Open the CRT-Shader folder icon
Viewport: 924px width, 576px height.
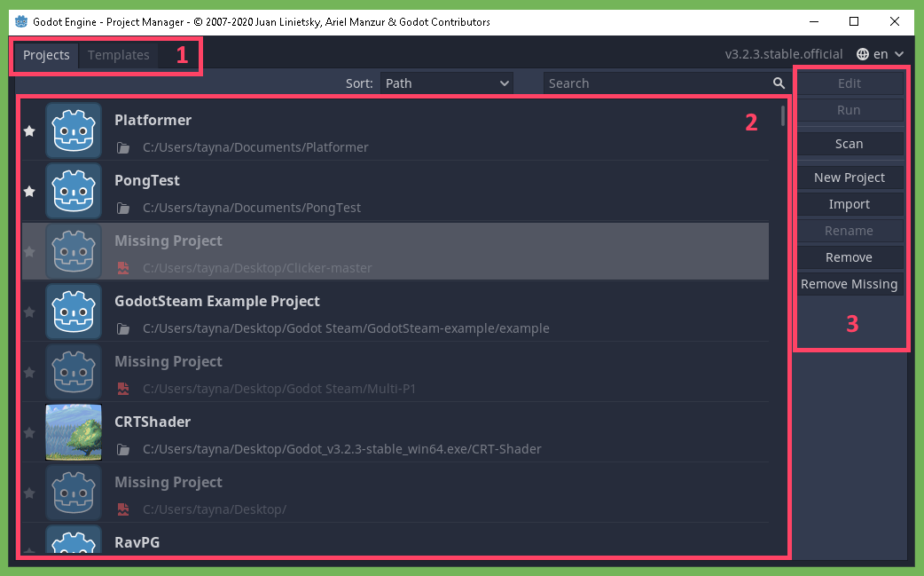123,449
